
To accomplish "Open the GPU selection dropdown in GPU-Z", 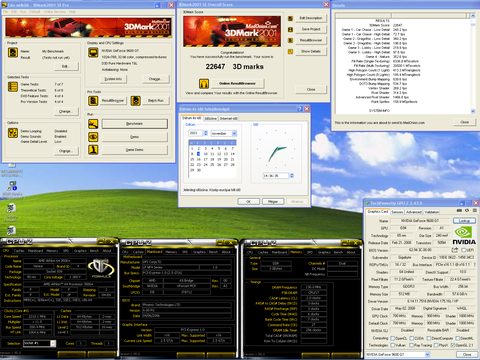I will click(x=398, y=354).
